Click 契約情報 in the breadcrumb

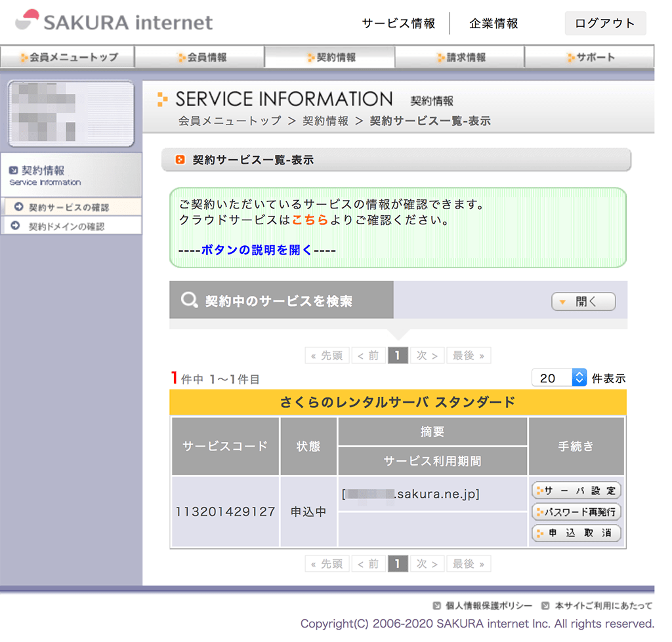coord(325,121)
